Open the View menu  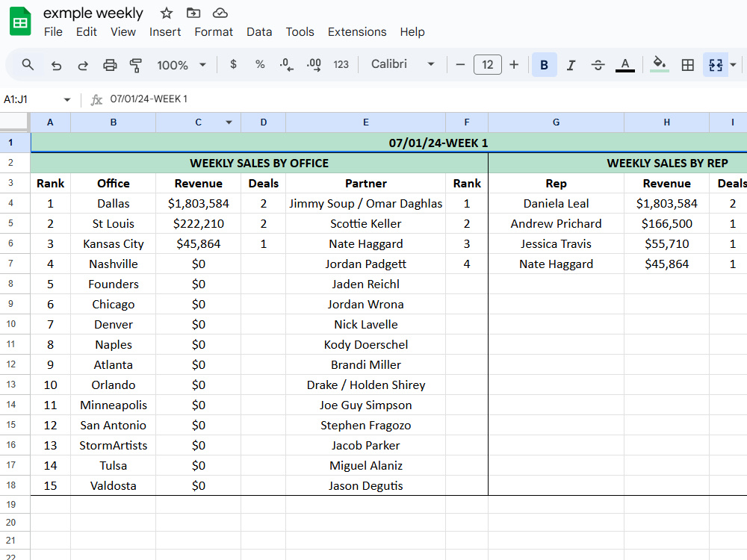coord(123,32)
